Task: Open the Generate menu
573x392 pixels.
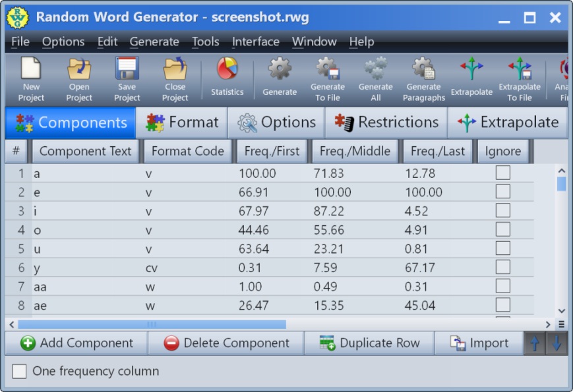Action: coord(154,42)
